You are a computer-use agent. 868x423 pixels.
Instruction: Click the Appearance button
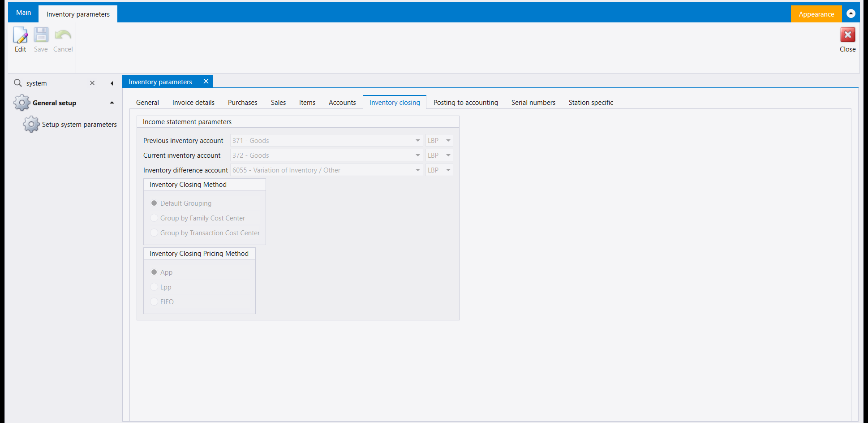(x=816, y=14)
